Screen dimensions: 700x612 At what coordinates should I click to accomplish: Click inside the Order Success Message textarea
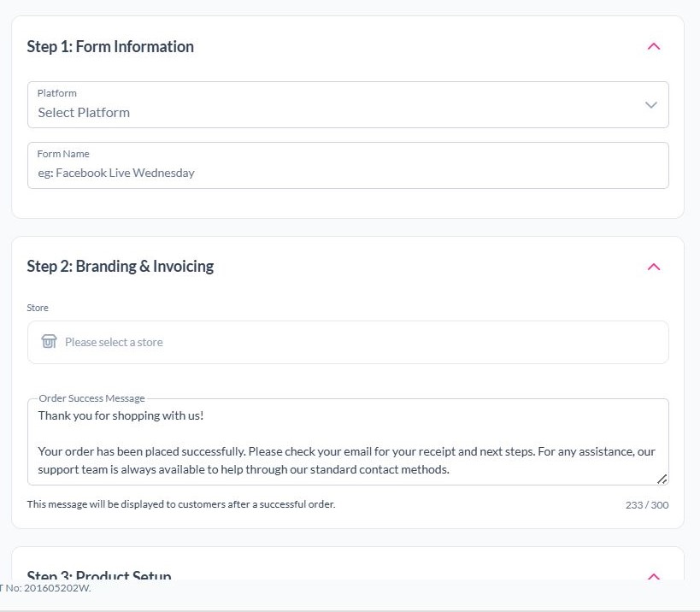348,442
